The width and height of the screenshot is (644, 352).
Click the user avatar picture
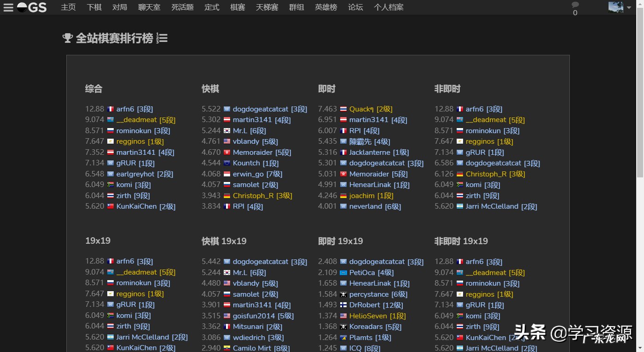pos(616,7)
